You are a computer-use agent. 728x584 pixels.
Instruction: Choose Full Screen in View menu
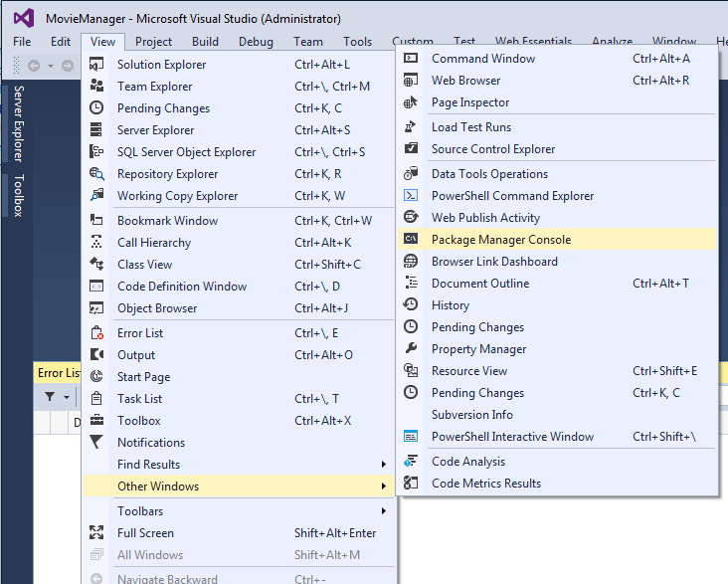coord(145,533)
